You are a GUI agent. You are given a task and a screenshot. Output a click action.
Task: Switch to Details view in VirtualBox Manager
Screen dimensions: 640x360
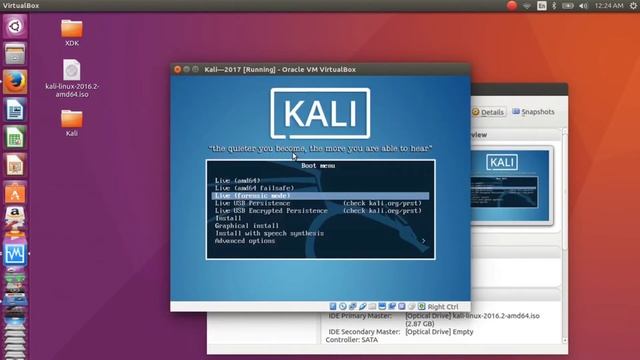click(x=489, y=112)
